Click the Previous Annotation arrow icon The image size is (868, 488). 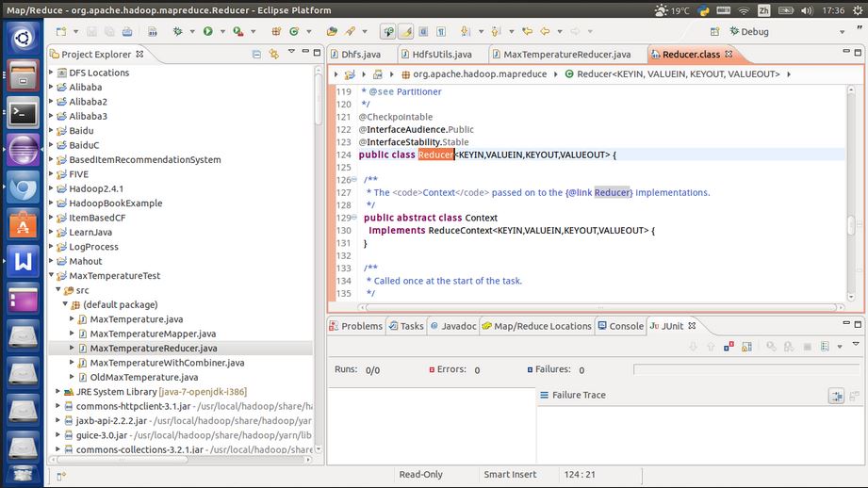pyautogui.click(x=496, y=31)
